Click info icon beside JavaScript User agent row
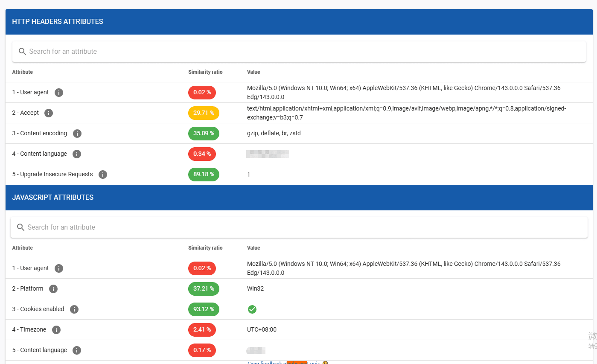This screenshot has height=364, width=597. click(59, 268)
